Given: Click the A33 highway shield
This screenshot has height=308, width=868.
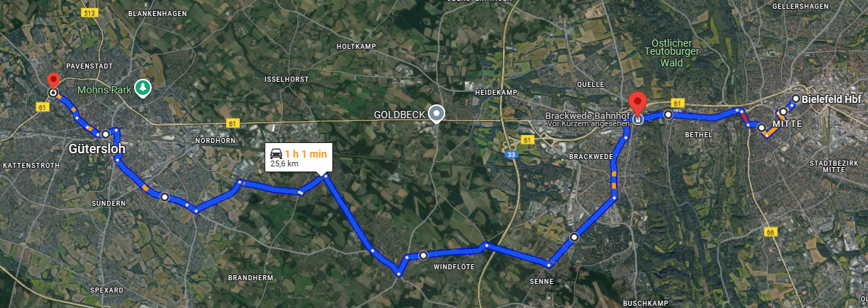Looking at the screenshot, I should (x=512, y=155).
